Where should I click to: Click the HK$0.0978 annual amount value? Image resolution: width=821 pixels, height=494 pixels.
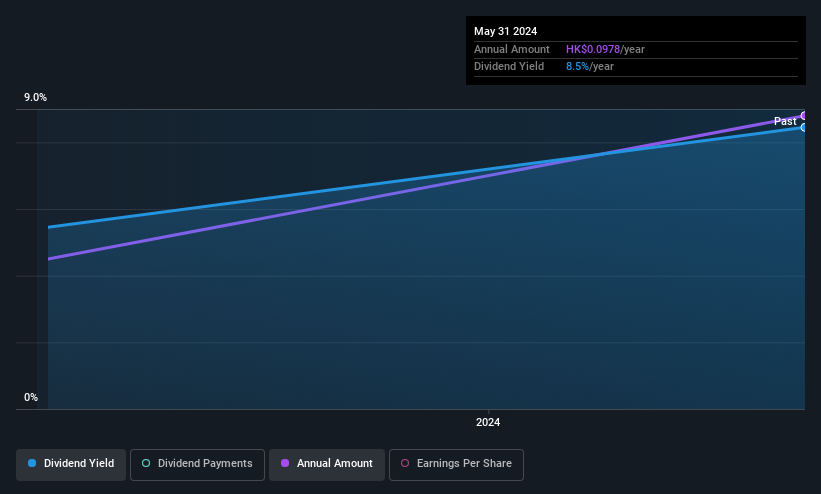coord(593,49)
